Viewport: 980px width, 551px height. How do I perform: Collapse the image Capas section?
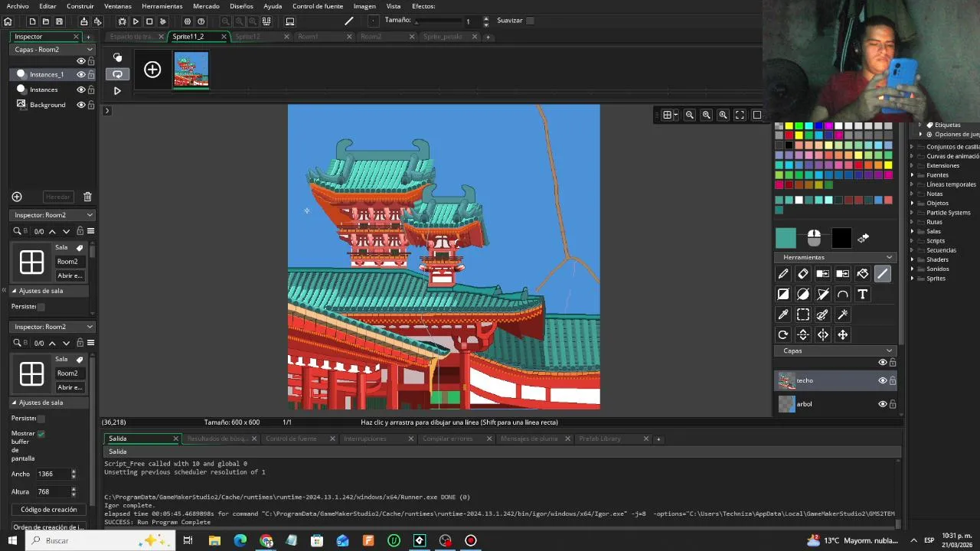889,350
